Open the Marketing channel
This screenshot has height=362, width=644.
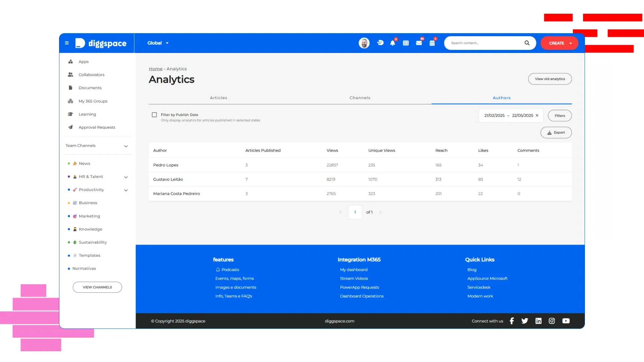89,216
